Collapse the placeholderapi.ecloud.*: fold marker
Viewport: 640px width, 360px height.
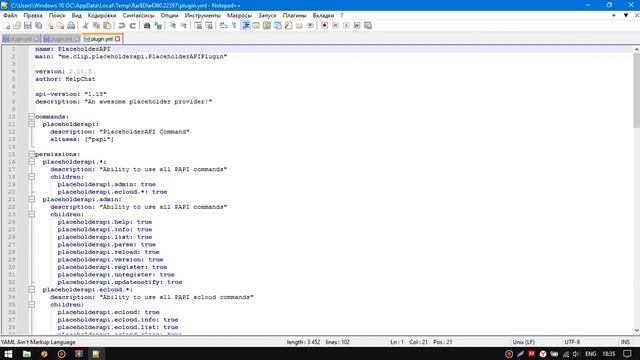31,289
